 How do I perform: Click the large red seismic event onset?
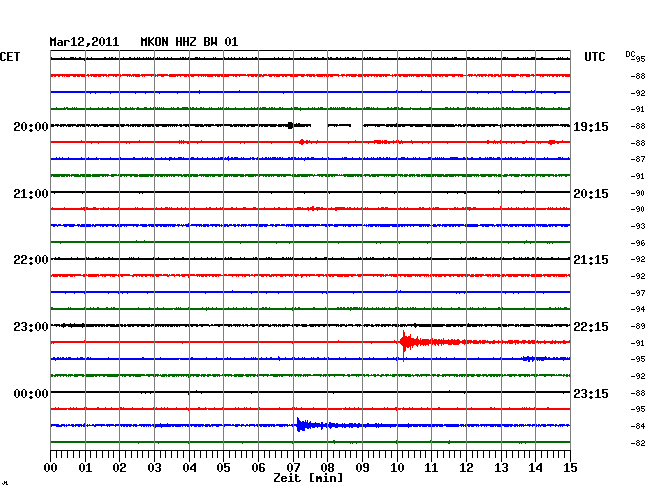(x=404, y=342)
